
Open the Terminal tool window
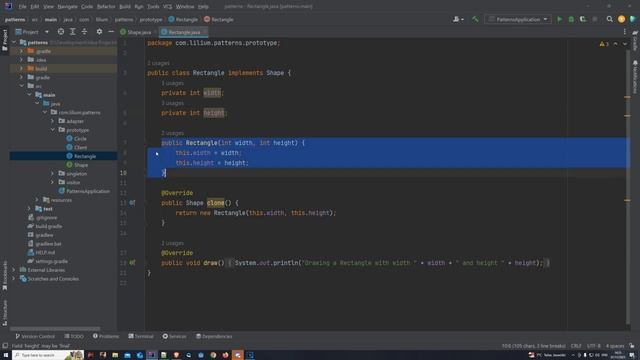click(x=141, y=336)
